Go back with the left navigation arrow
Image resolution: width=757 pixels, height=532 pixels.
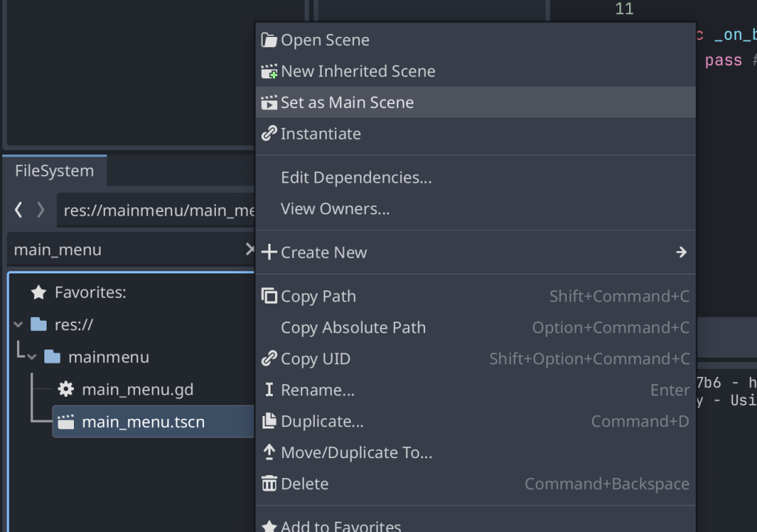tap(18, 211)
